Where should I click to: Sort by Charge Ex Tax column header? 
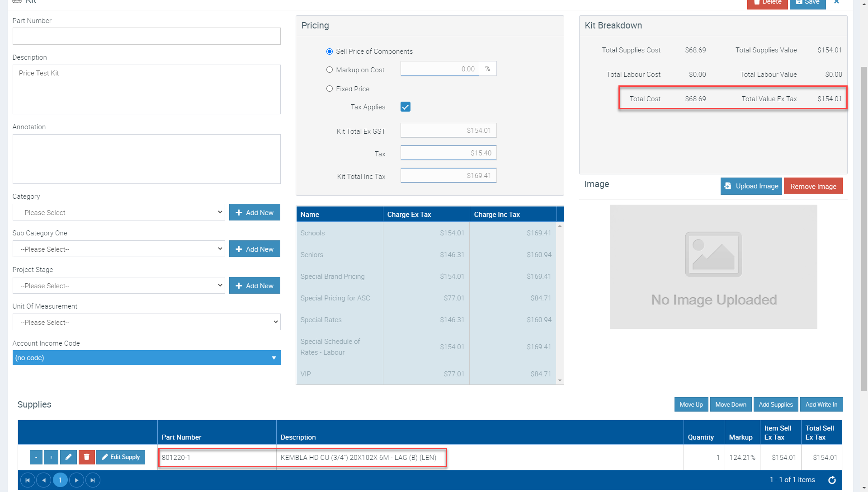coord(426,215)
